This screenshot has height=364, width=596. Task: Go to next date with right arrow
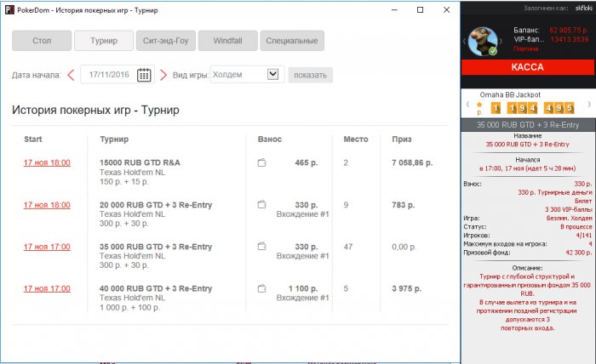tap(163, 75)
